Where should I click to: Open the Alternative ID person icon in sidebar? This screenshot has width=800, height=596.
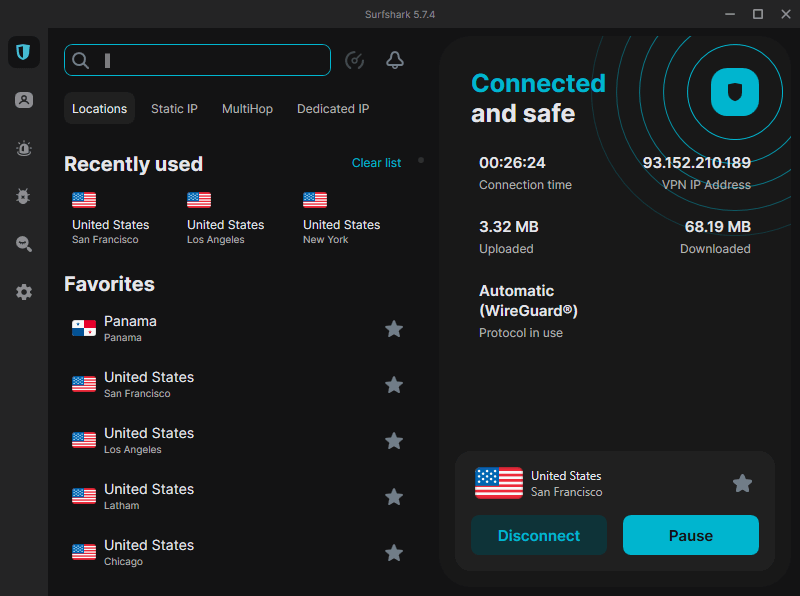click(23, 100)
